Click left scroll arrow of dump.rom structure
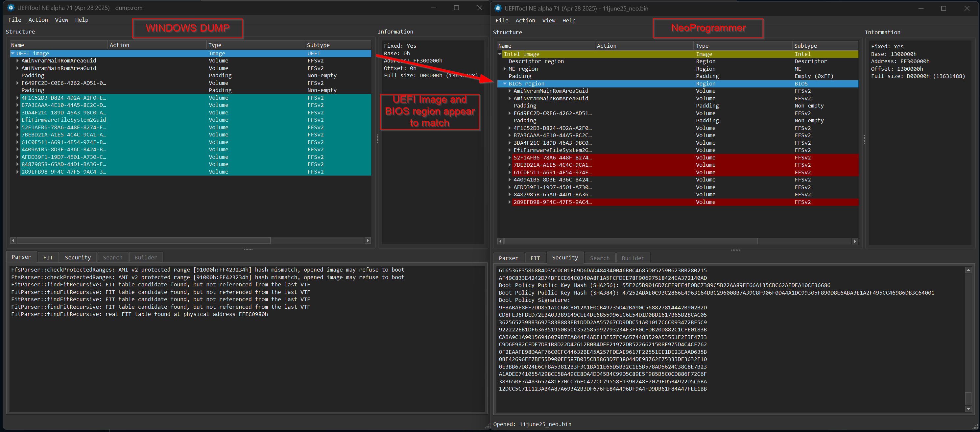This screenshot has height=432, width=980. point(14,241)
